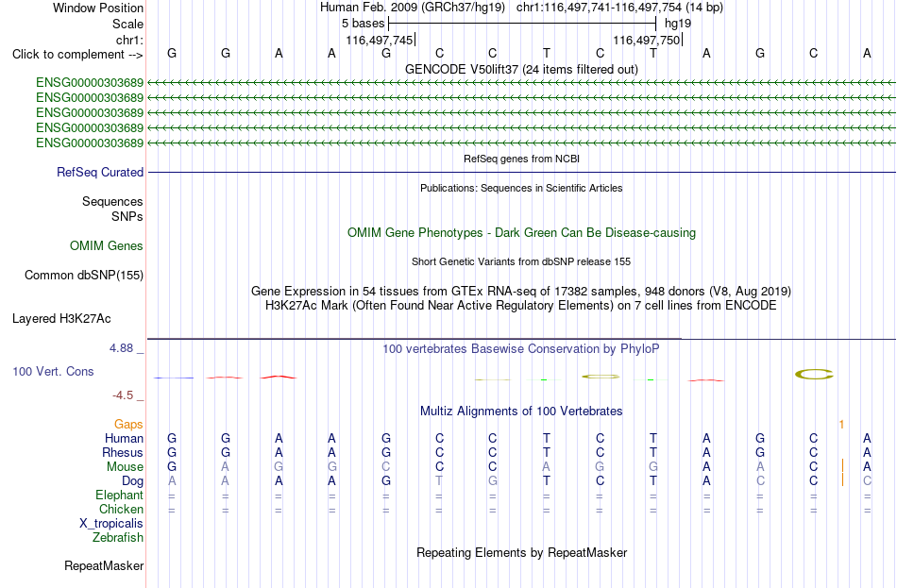Click the Common dbSNP(155) track label
Image resolution: width=897 pixels, height=588 pixels.
pos(83,276)
